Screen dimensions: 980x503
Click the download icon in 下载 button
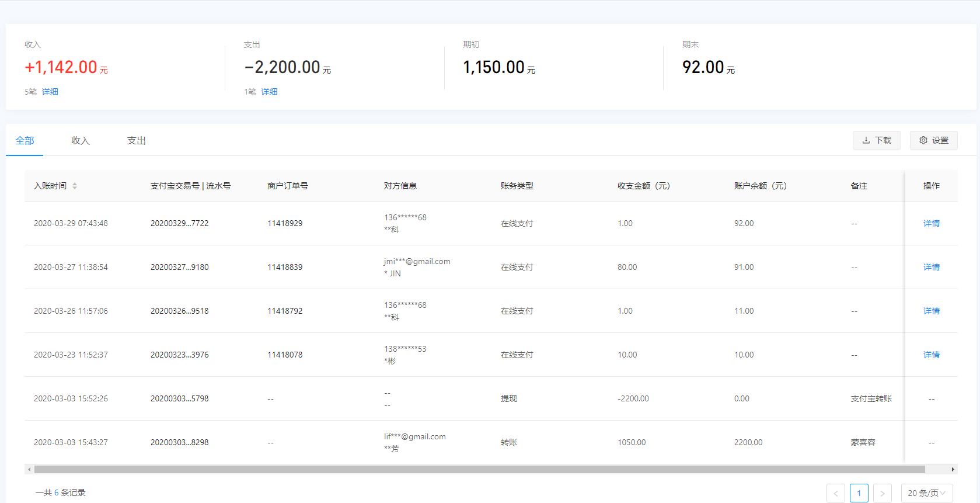coord(866,140)
